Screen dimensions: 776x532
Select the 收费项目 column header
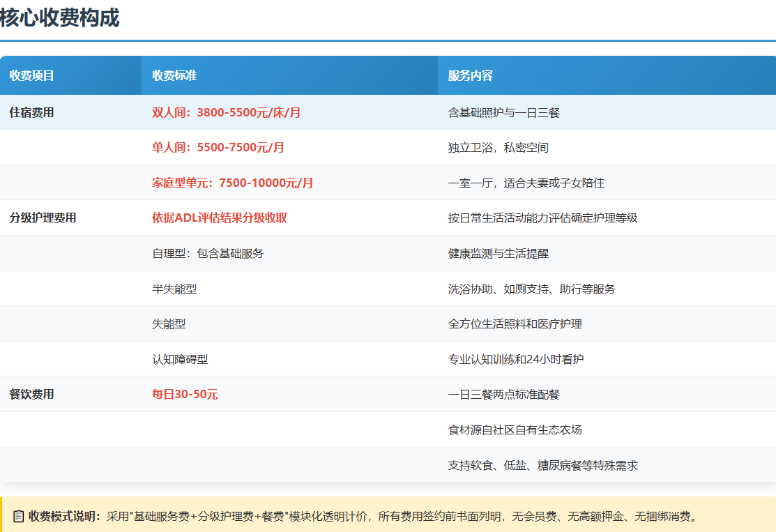click(x=31, y=75)
